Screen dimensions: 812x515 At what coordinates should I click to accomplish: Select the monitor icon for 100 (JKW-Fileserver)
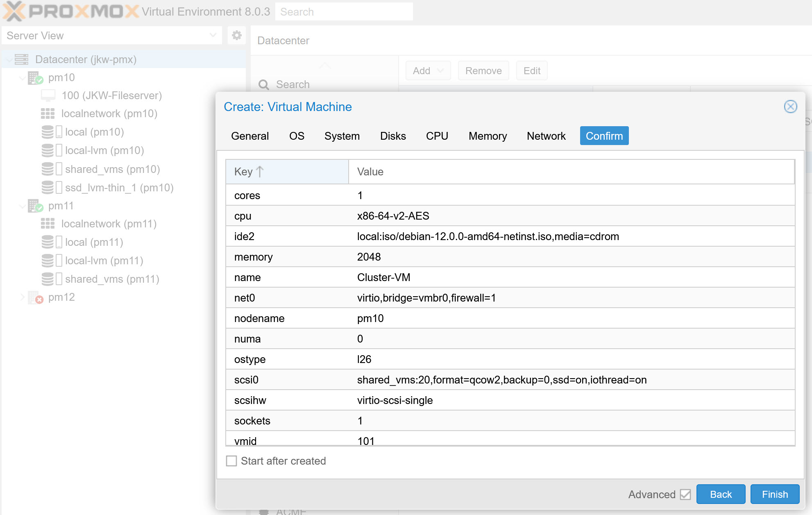click(x=48, y=95)
